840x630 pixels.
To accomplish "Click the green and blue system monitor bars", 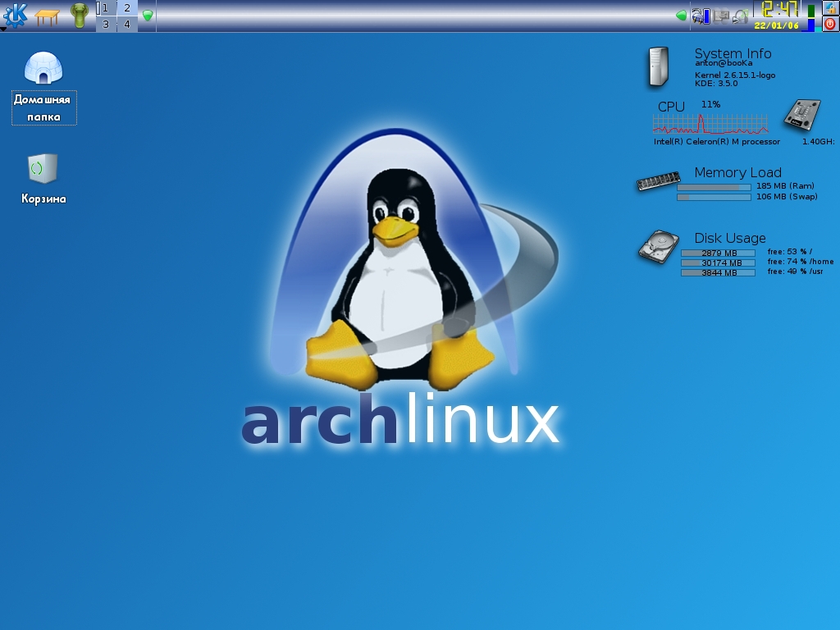I will coord(811,16).
